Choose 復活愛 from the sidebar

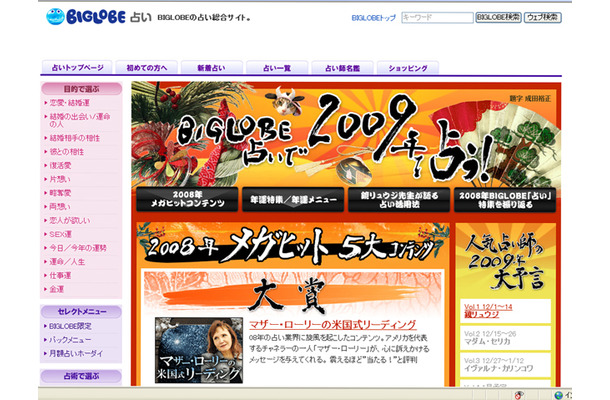click(60, 165)
